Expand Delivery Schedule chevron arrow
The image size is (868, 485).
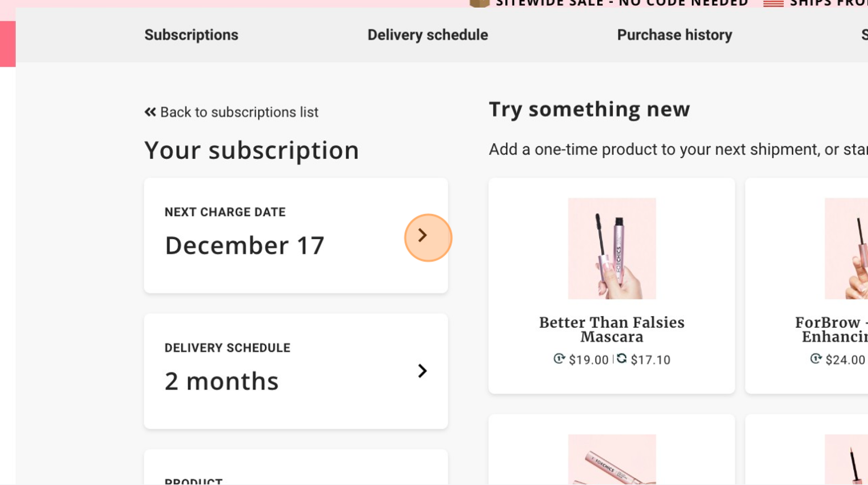coord(422,371)
